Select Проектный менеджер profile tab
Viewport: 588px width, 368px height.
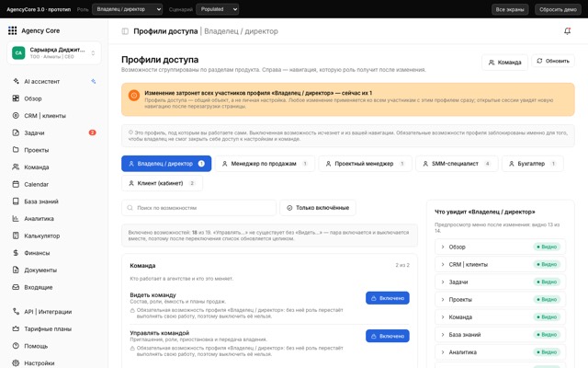[x=366, y=164]
